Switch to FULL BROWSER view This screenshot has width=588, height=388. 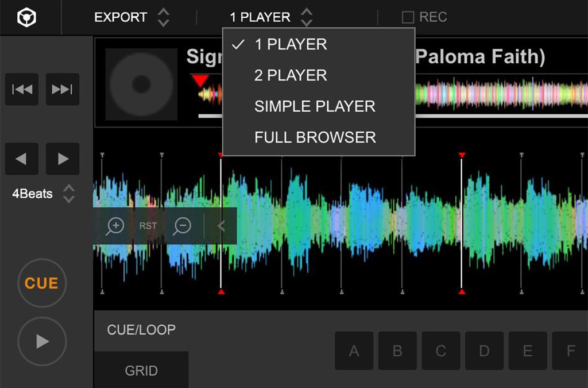pyautogui.click(x=315, y=137)
